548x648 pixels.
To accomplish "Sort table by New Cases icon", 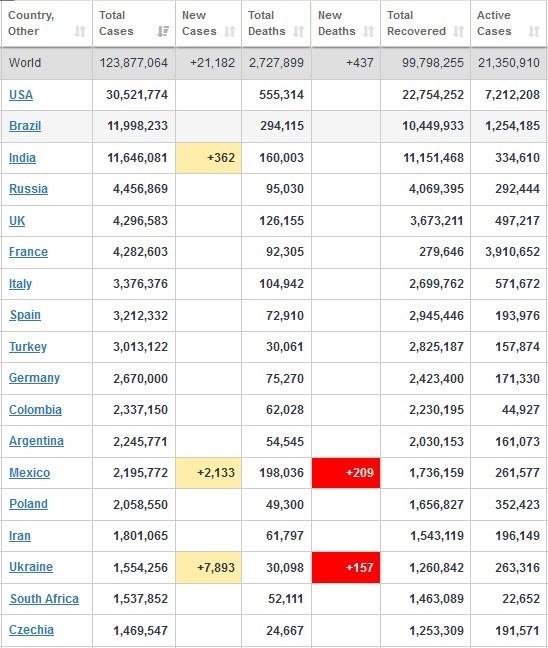I will coord(229,31).
